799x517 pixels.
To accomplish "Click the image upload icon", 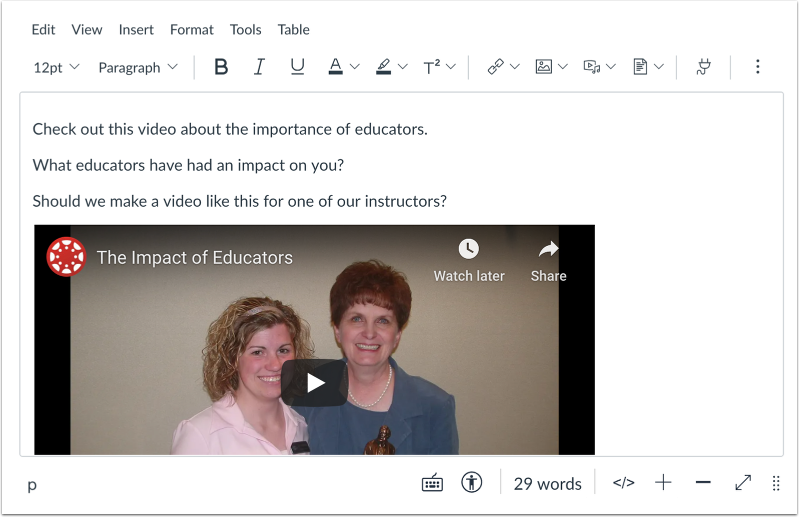I will pyautogui.click(x=544, y=67).
